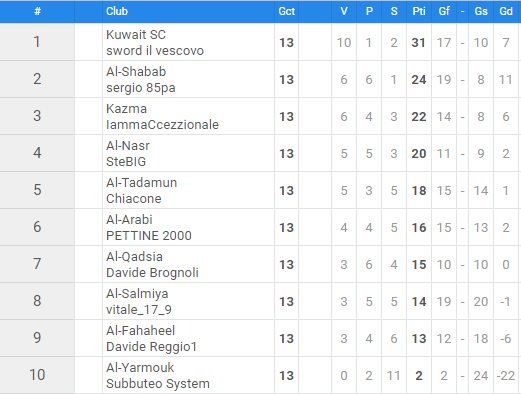
Task: Open the Al-Fahaheel club entry
Action: coord(140,331)
